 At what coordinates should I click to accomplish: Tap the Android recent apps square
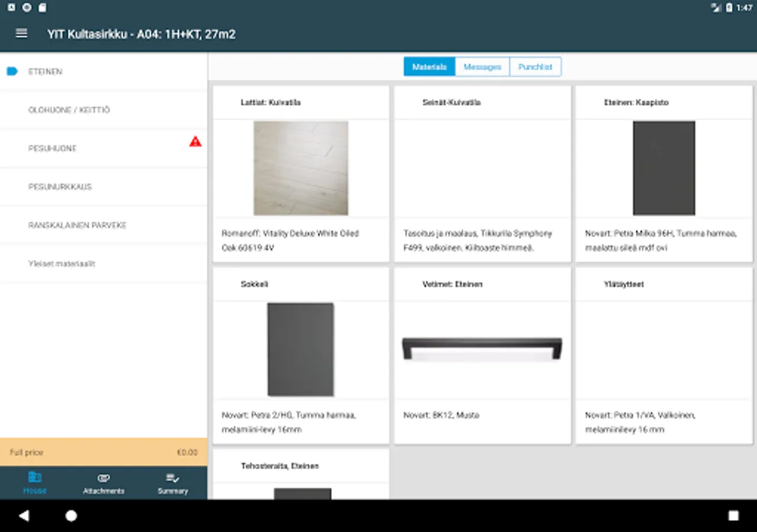(733, 515)
